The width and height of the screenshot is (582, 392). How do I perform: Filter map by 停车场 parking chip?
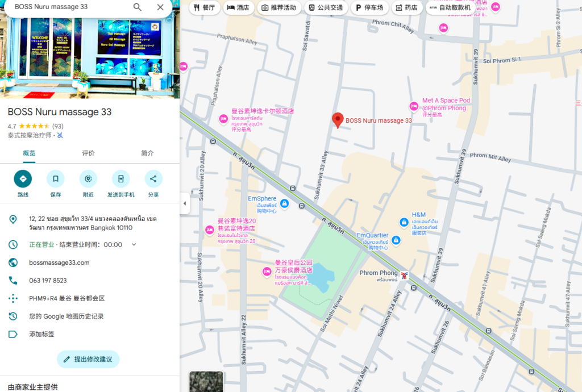tap(369, 7)
